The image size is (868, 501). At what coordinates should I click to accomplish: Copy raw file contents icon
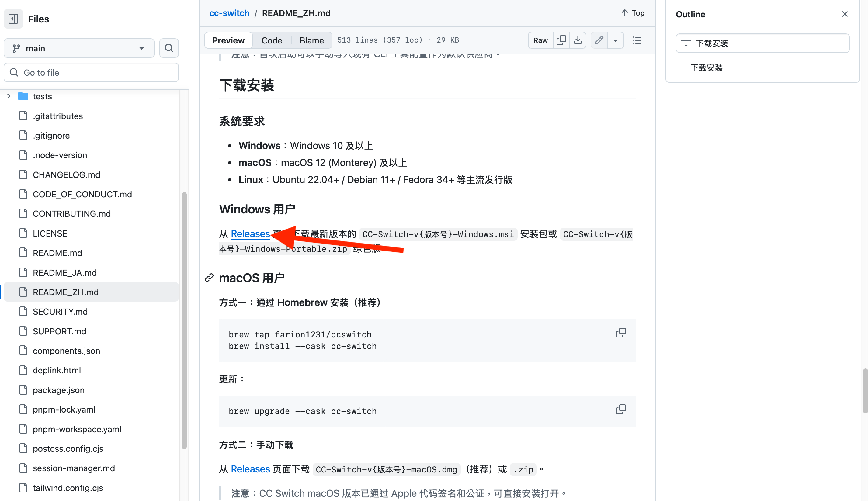tap(561, 40)
